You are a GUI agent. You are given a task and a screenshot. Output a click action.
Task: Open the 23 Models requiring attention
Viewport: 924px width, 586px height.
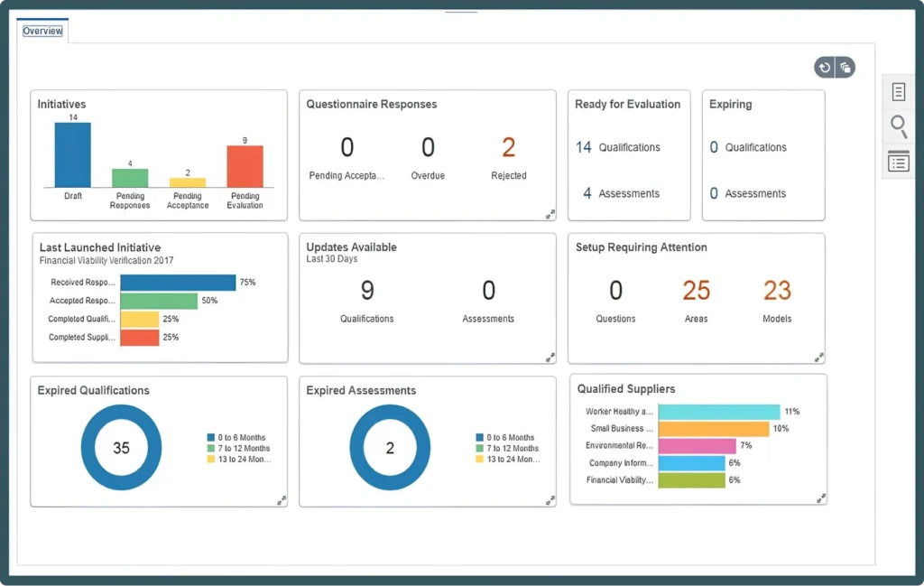click(777, 291)
